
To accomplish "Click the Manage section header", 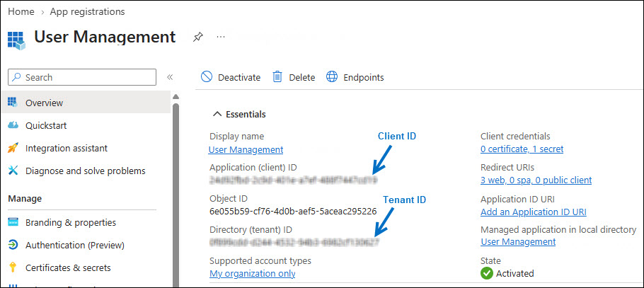I will (x=25, y=199).
